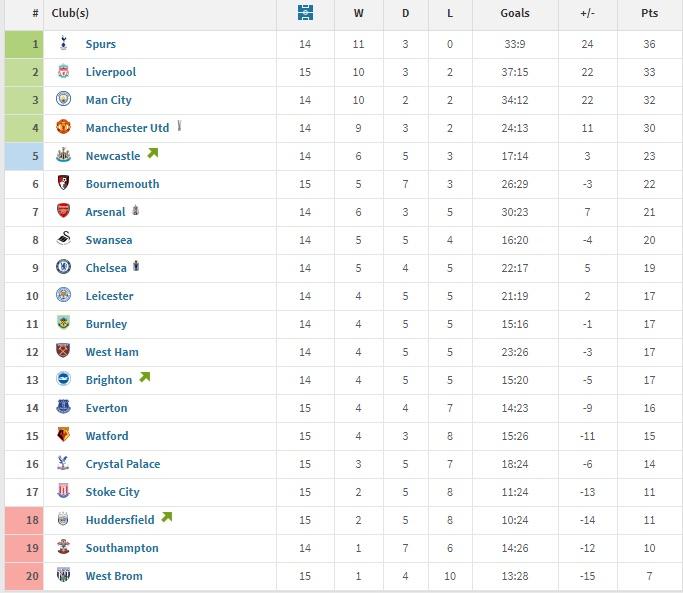The height and width of the screenshot is (593, 683).
Task: Open the Crystal Palace team link
Action: [x=123, y=464]
